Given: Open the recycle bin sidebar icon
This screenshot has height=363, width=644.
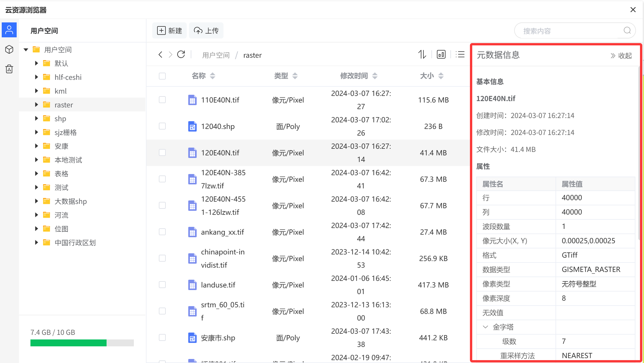Looking at the screenshot, I should [x=9, y=69].
